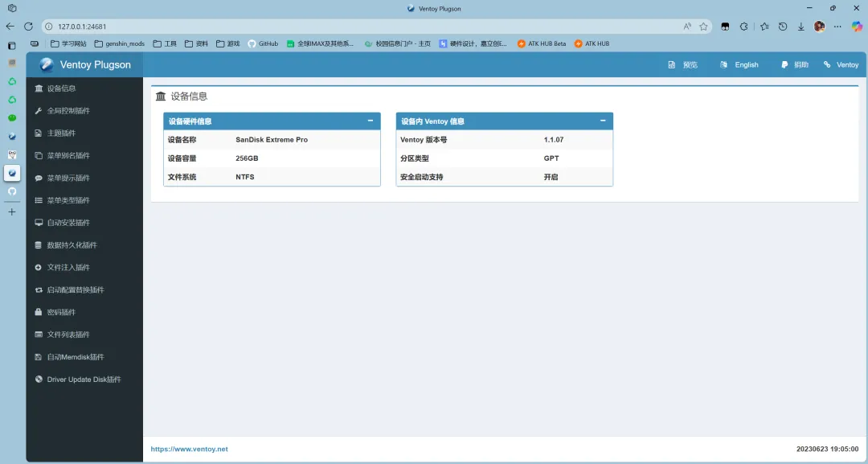Select 自动Memdisk插件 in the sidebar
Screen dimensions: 868x464
(84, 357)
